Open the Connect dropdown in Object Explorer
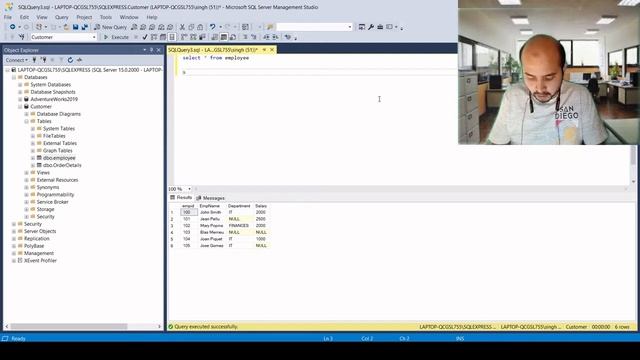The height and width of the screenshot is (360, 640). (x=17, y=60)
